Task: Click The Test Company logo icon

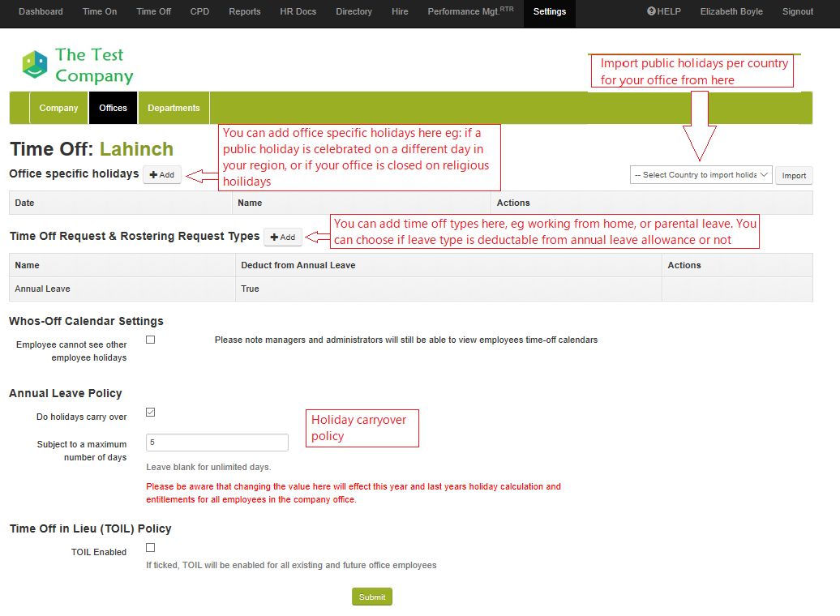Action: tap(35, 65)
